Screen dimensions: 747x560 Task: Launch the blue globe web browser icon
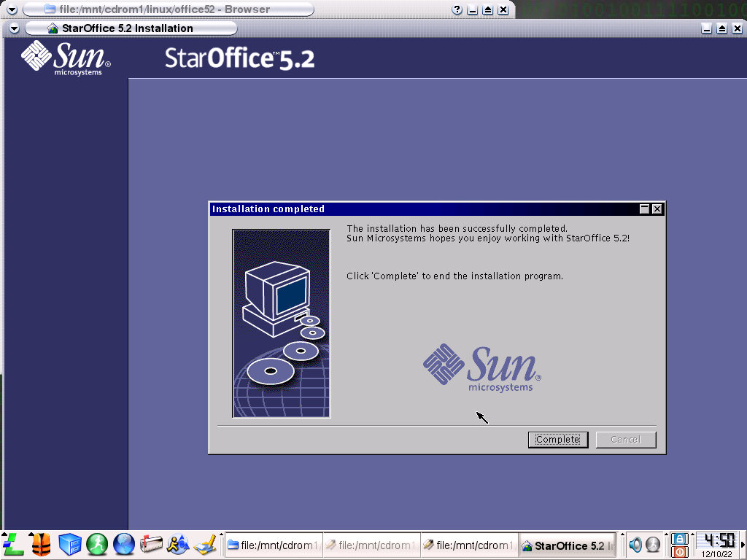[124, 544]
